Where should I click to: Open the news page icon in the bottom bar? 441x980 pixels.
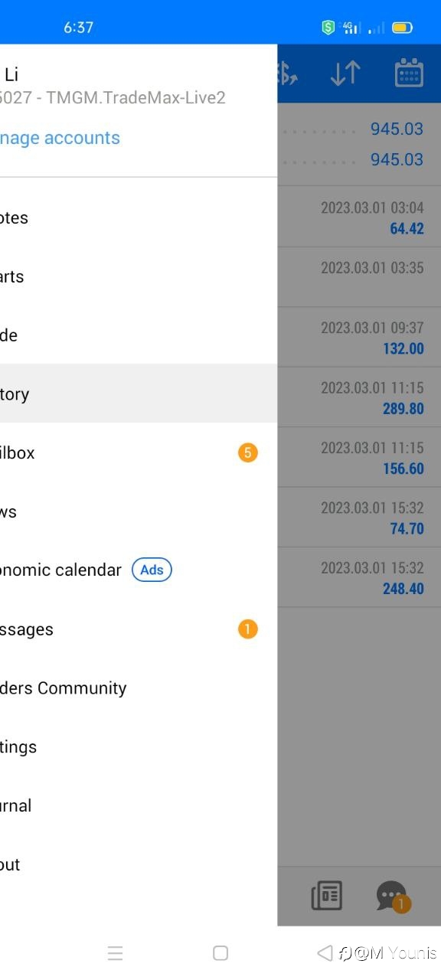[327, 895]
